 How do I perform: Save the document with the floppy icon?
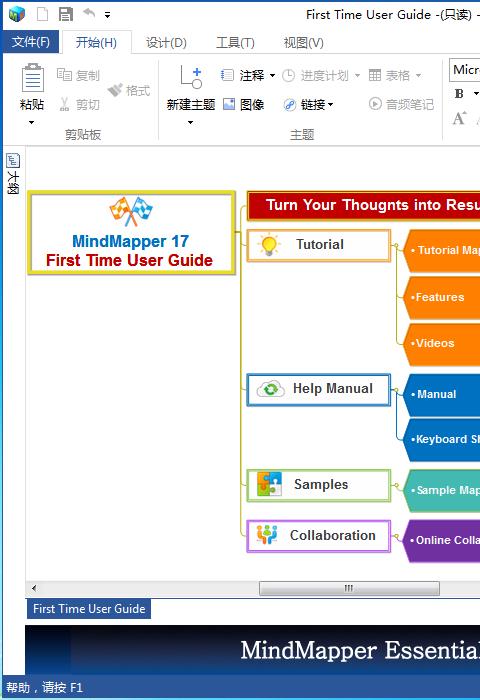pyautogui.click(x=66, y=14)
